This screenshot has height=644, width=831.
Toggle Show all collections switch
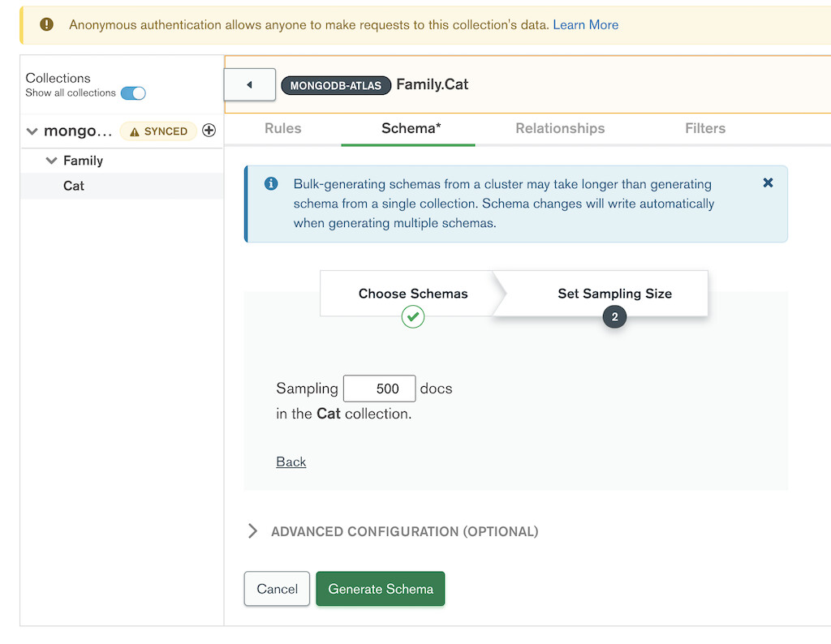pyautogui.click(x=133, y=93)
